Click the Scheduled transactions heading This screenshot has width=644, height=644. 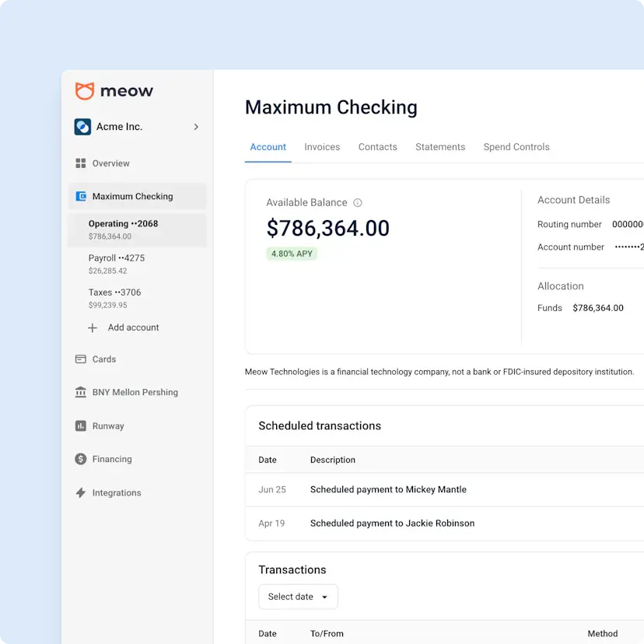click(320, 426)
